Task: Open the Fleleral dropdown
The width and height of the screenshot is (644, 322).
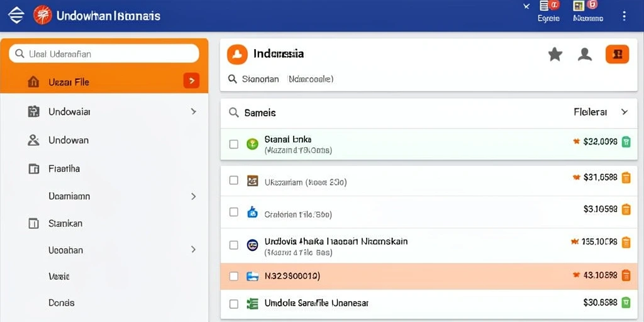Action: coord(601,112)
